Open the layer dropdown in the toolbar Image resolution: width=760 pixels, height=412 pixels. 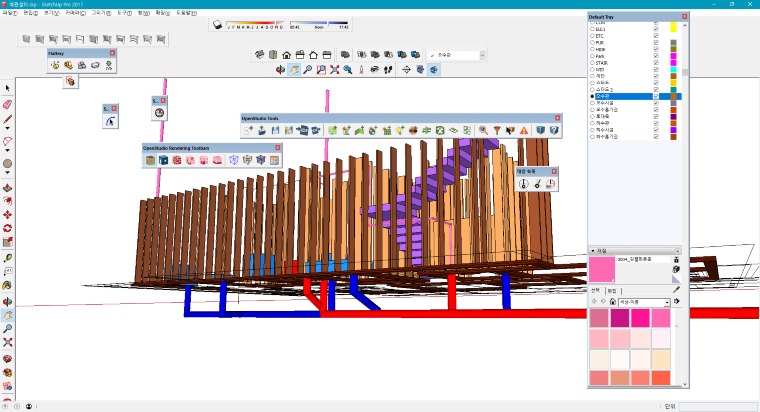click(x=481, y=56)
